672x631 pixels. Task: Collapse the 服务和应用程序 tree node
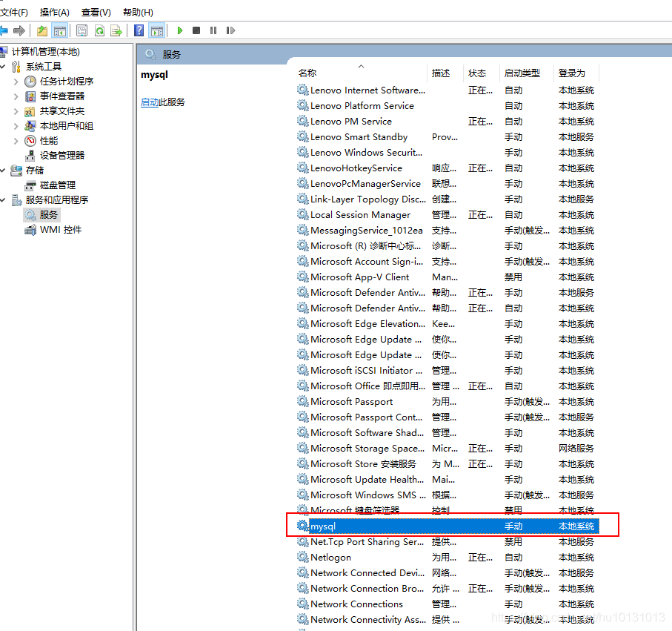point(3,200)
